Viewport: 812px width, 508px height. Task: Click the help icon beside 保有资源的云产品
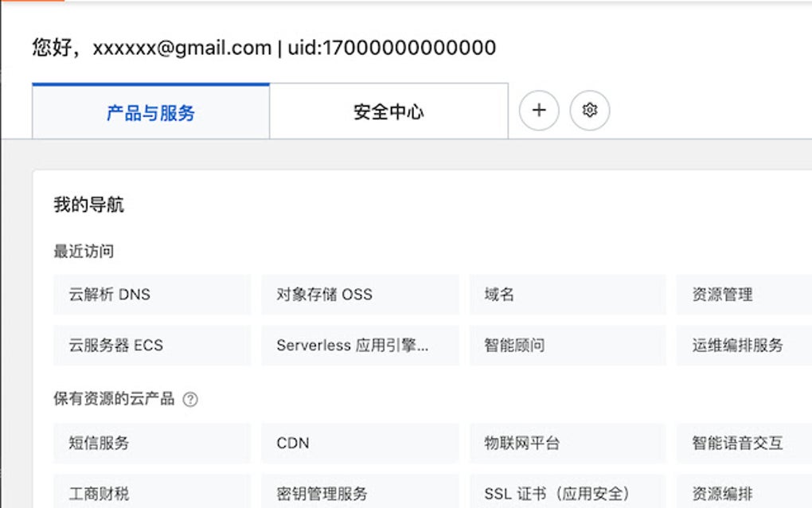pyautogui.click(x=190, y=399)
